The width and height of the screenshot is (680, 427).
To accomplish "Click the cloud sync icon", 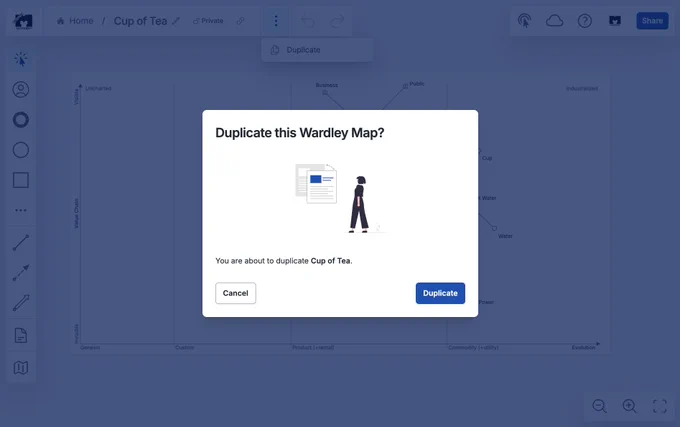I will pos(555,21).
